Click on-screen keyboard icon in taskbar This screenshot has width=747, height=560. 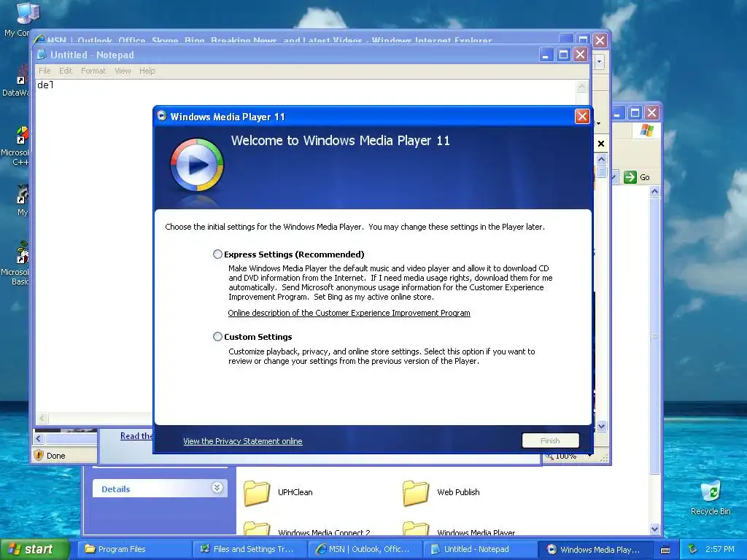[665, 550]
